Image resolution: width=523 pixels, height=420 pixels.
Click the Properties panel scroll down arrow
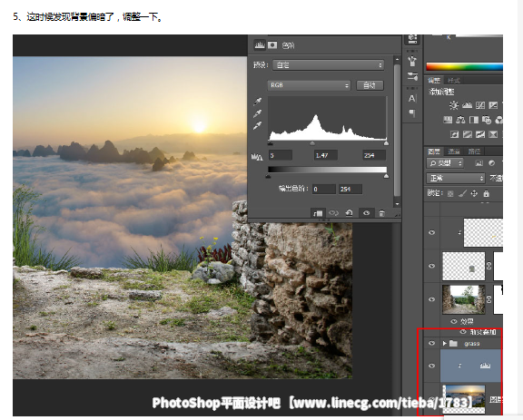[397, 204]
